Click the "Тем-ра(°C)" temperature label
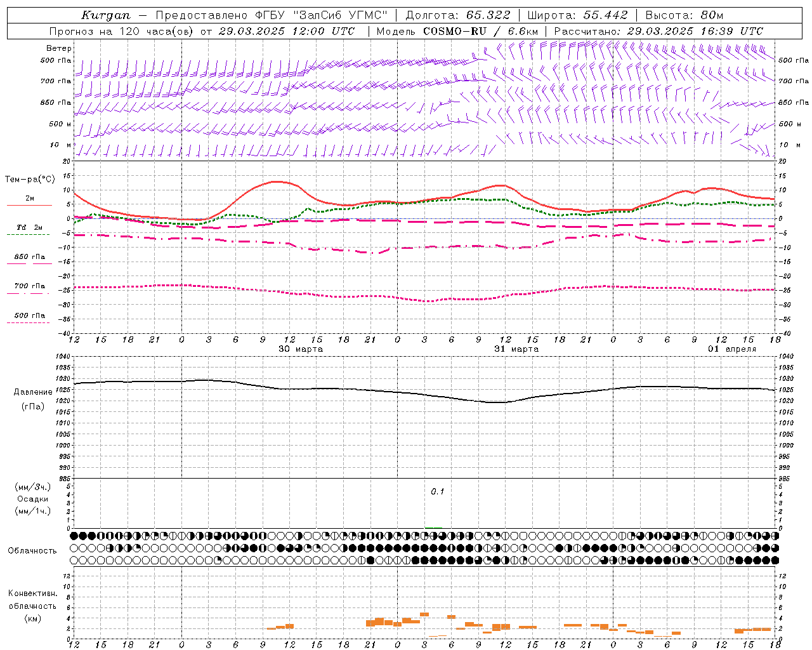812x650 pixels. 30,180
